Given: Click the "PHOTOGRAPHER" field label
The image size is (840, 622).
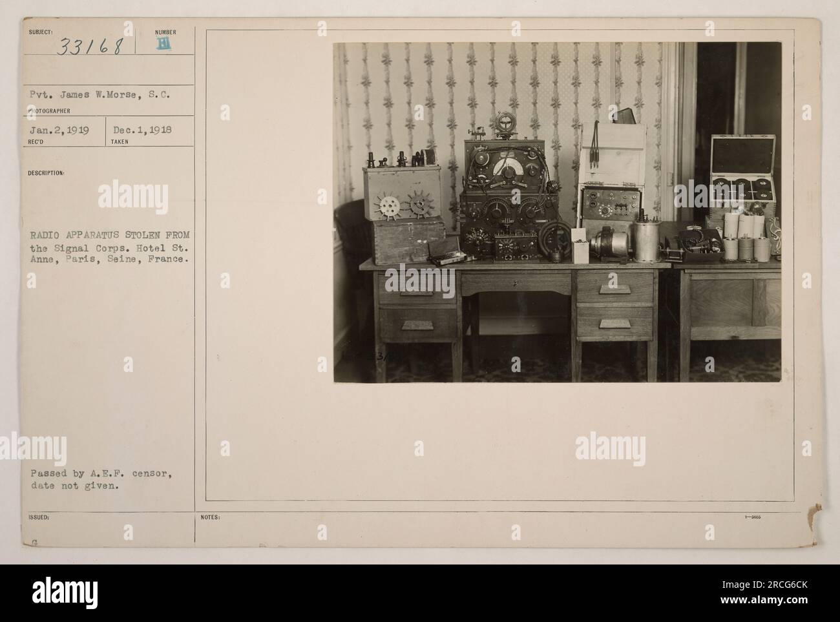Looking at the screenshot, I should tap(48, 110).
